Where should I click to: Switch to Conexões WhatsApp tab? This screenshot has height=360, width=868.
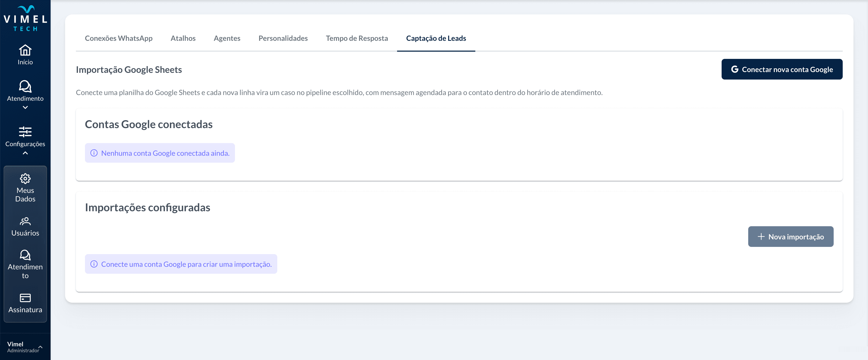tap(119, 38)
